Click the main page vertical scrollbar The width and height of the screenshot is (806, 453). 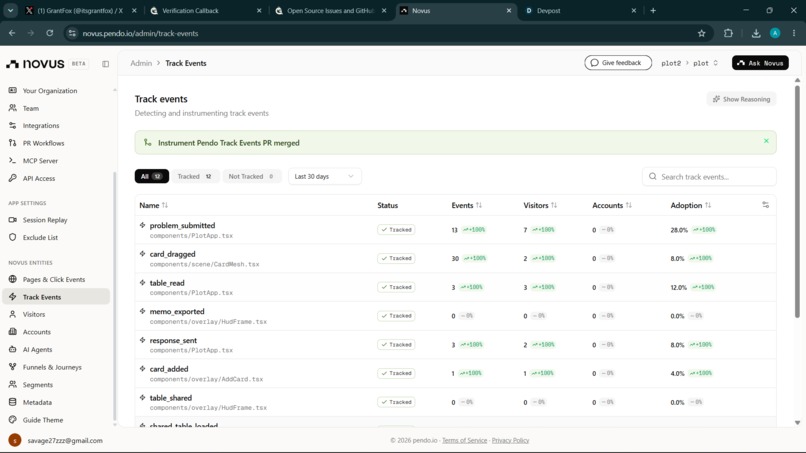[x=797, y=202]
